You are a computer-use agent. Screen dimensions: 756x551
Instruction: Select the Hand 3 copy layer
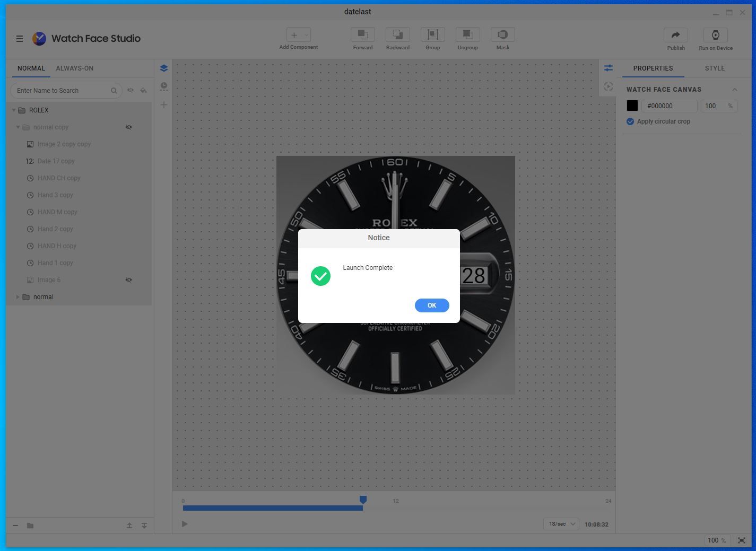(80, 195)
